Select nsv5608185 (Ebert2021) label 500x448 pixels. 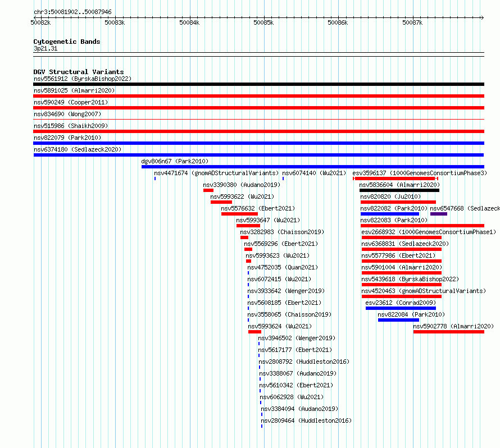pos(284,303)
